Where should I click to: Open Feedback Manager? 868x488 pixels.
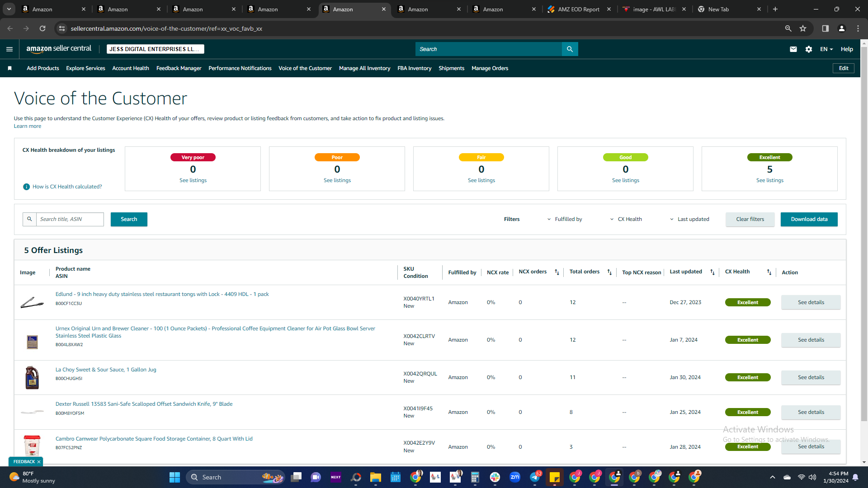pyautogui.click(x=179, y=68)
